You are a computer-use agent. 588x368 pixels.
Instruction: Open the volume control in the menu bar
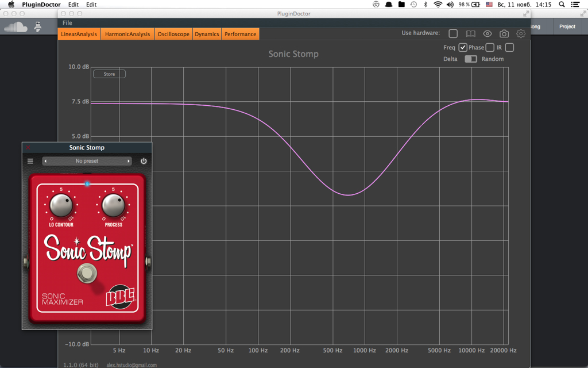point(450,5)
